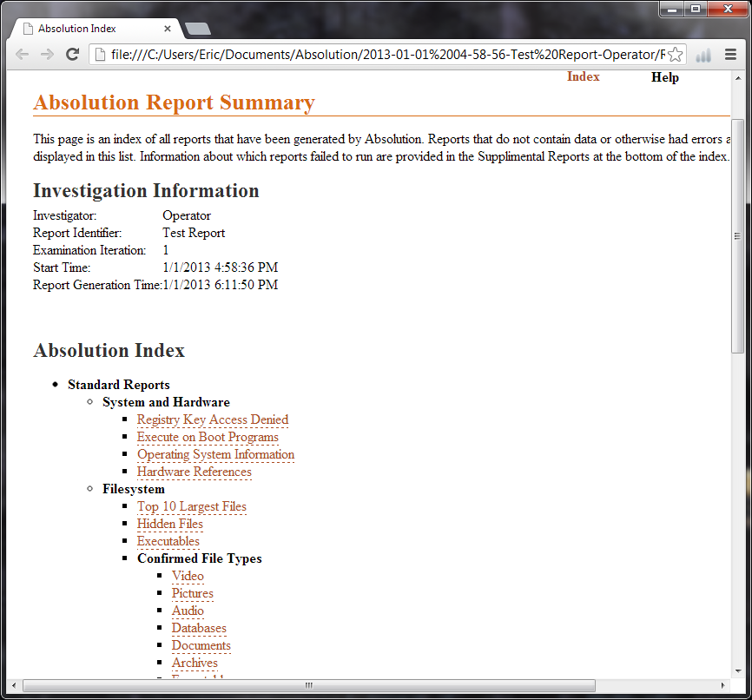Screen dimensions: 752x700
Task: Click the forward navigation arrow
Action: coord(47,54)
